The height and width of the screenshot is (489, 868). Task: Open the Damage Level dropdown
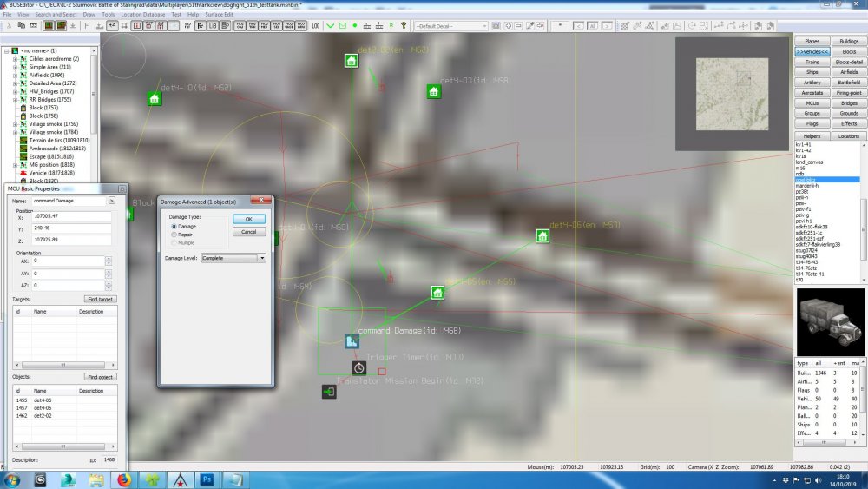coord(233,258)
